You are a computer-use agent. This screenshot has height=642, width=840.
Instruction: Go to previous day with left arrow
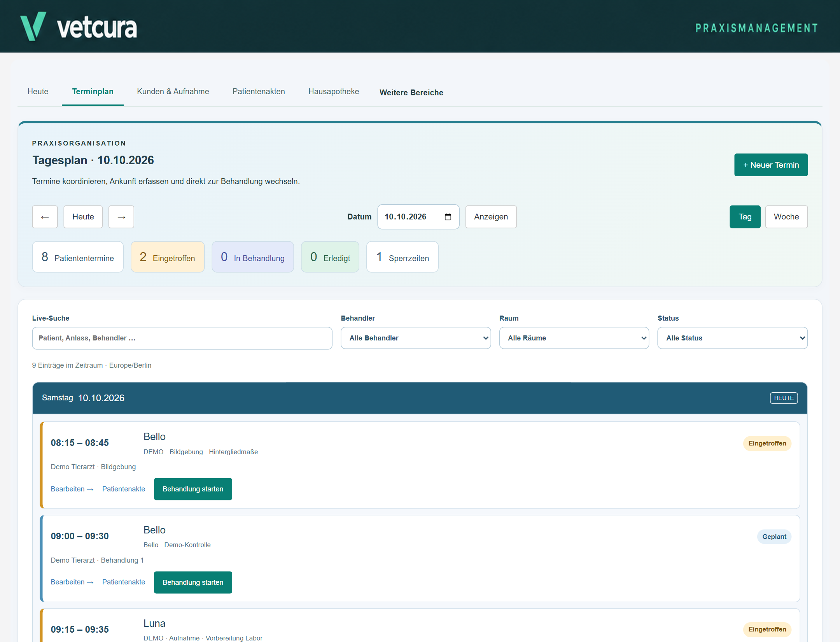point(45,217)
